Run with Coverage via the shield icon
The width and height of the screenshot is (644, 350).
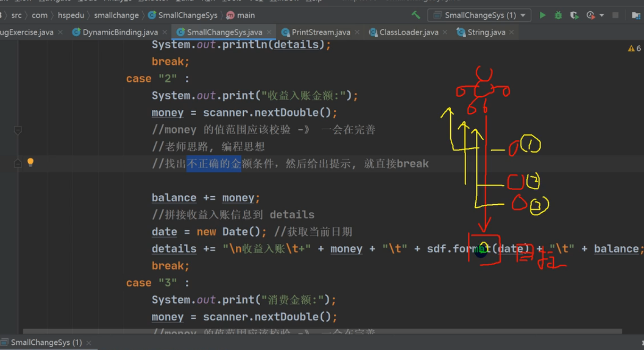click(574, 15)
